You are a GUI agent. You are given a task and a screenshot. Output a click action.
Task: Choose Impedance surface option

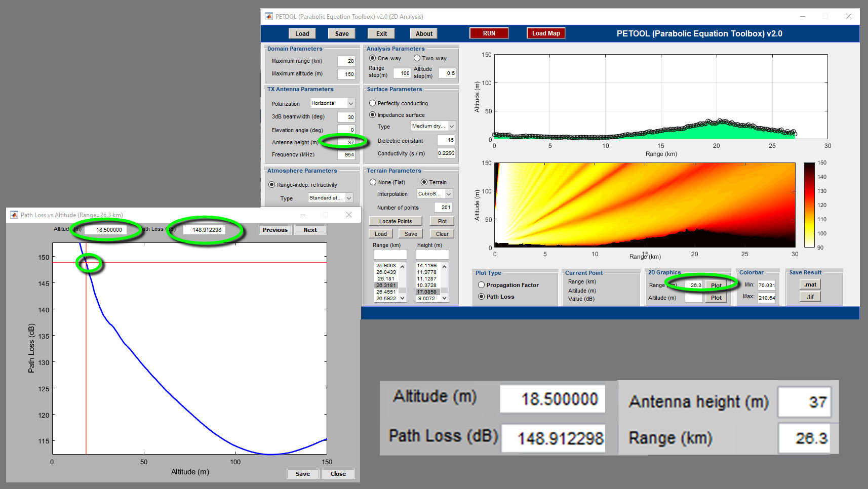372,115
